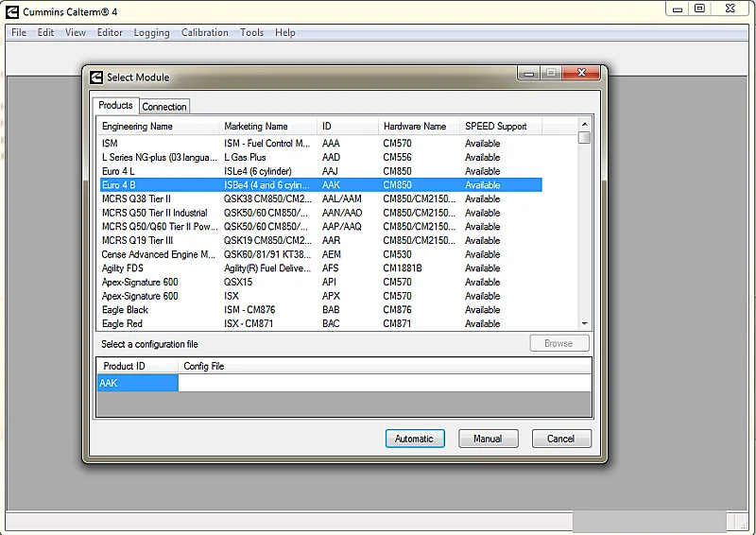Screen dimensions: 756x535
Task: Minimize the Select Module dialog
Action: pyautogui.click(x=529, y=73)
